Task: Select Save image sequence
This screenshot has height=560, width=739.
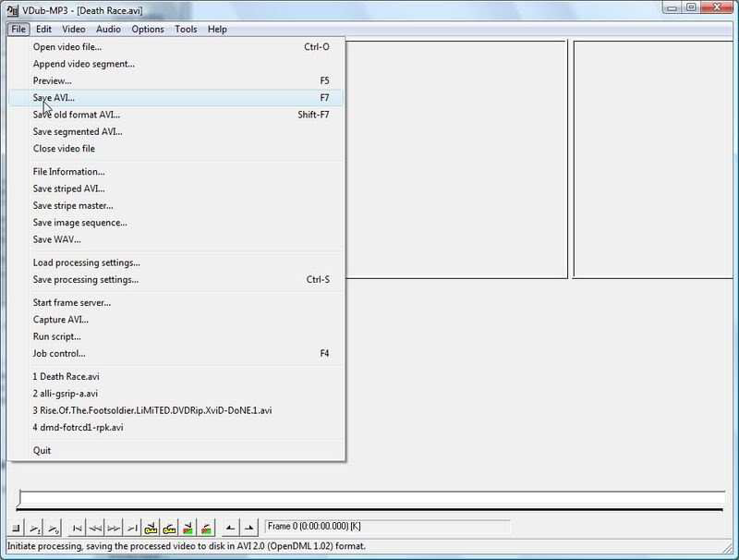Action: [176, 223]
